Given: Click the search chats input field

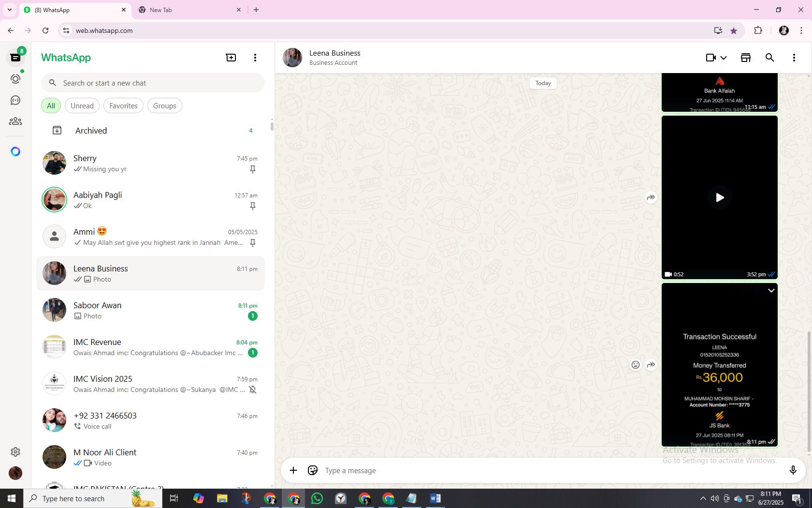Looking at the screenshot, I should point(153,83).
